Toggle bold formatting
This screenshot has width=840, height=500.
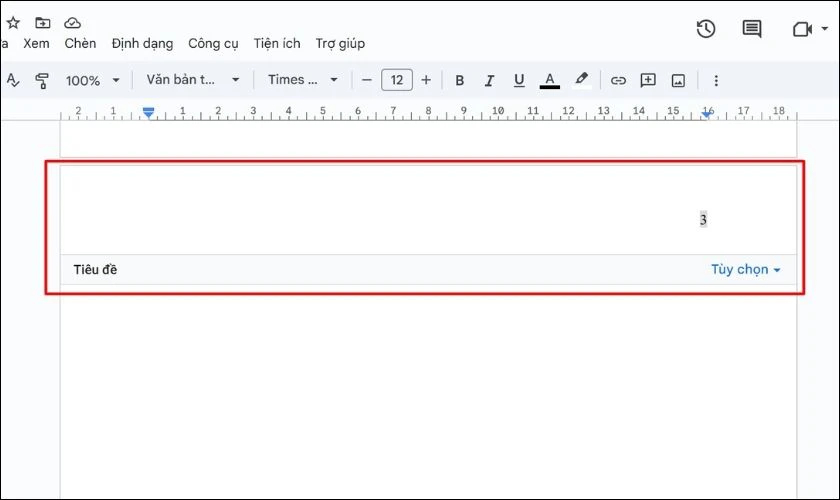[459, 80]
